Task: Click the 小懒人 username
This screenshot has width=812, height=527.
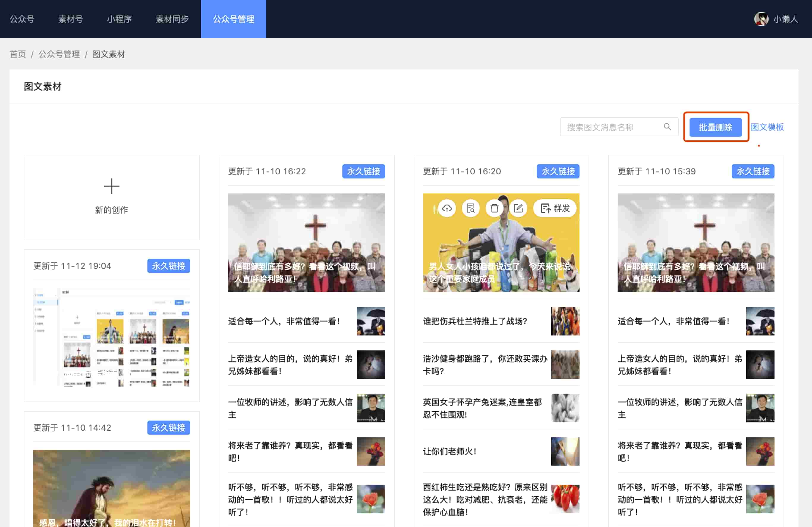Action: [x=786, y=19]
